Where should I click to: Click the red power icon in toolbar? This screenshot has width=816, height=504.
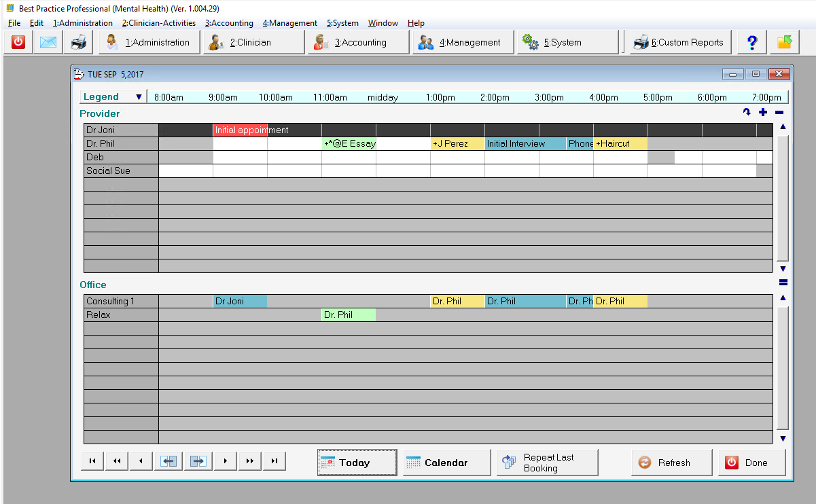[18, 42]
